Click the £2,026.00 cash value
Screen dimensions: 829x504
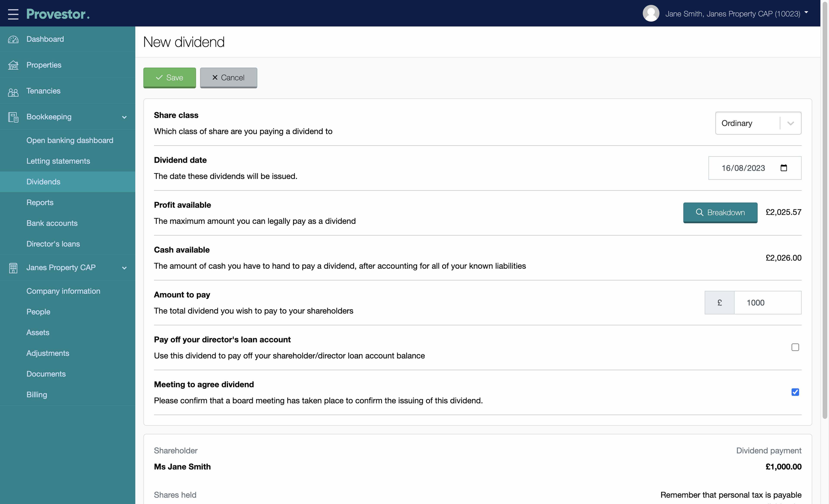[x=783, y=258]
